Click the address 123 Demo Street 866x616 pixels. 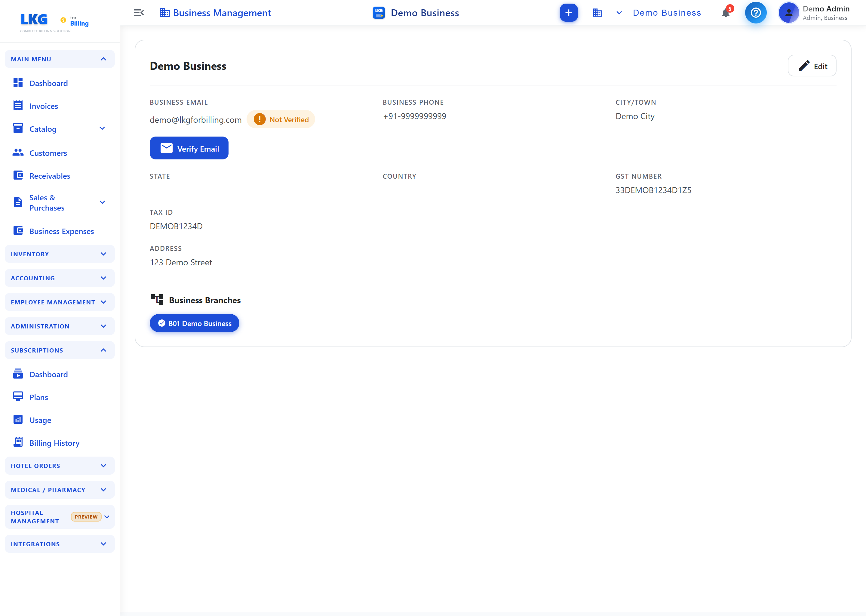point(181,262)
